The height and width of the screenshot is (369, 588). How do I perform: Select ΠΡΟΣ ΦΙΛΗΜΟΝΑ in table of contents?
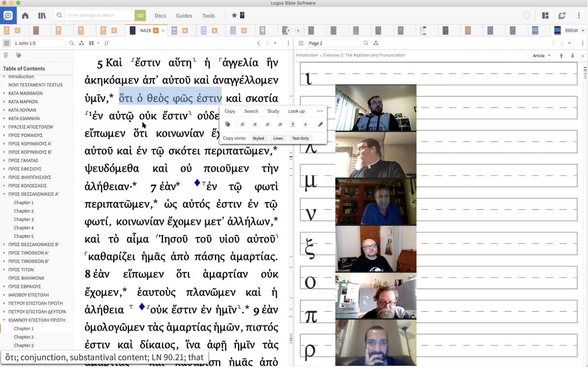coord(26,278)
